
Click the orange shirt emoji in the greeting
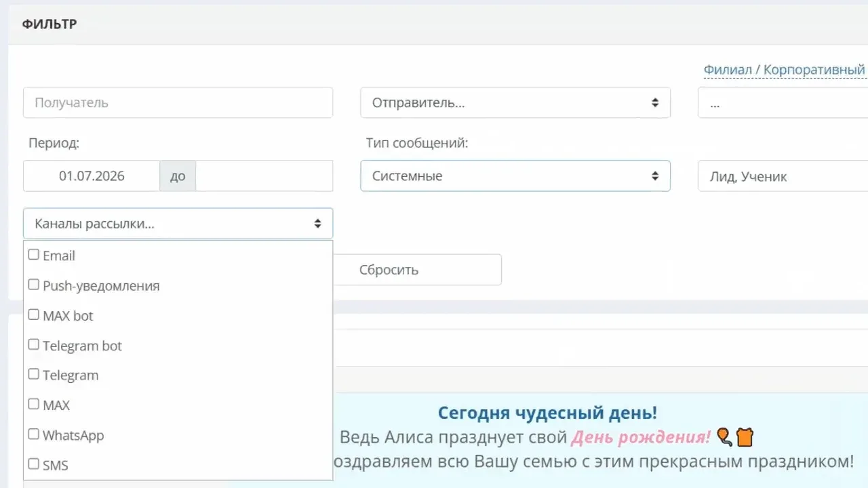point(745,437)
